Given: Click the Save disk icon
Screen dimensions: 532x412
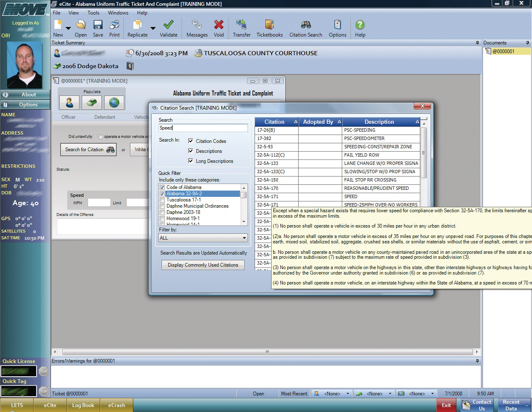Looking at the screenshot, I should 98,25.
